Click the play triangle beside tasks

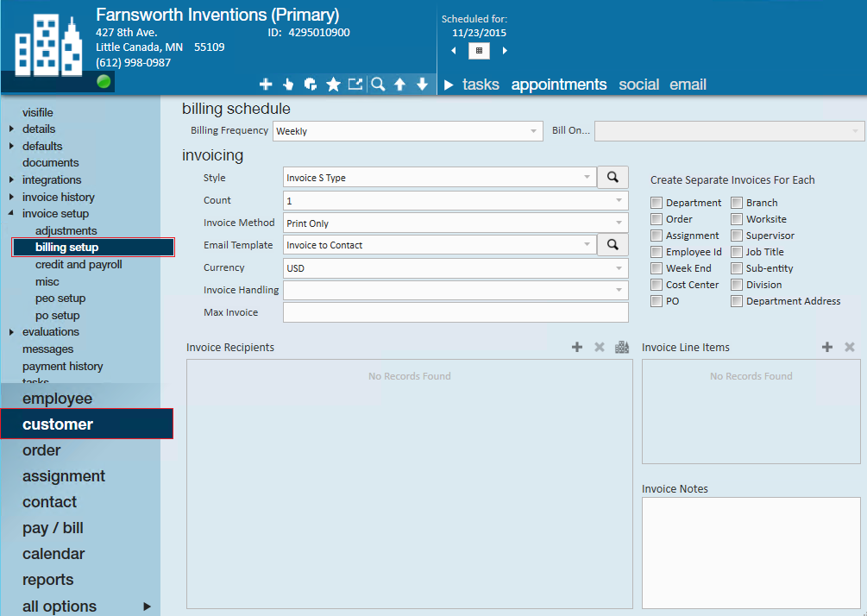[x=449, y=85]
